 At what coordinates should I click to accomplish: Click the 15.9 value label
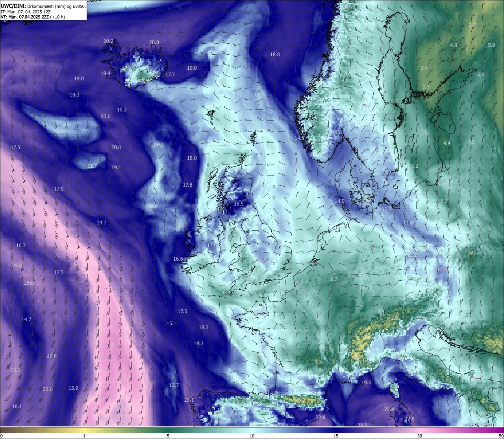[x=73, y=388]
